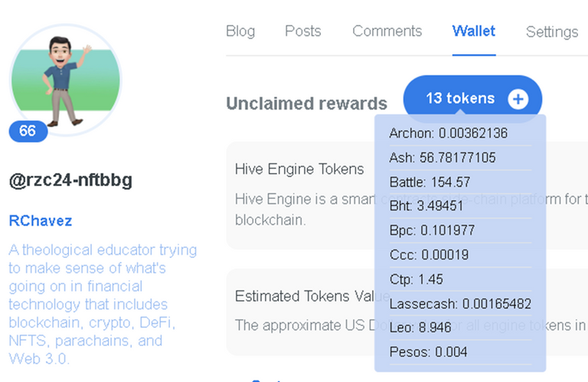Screen dimensions: 588x382
Task: Click the RChavez display name link
Action: tap(41, 220)
